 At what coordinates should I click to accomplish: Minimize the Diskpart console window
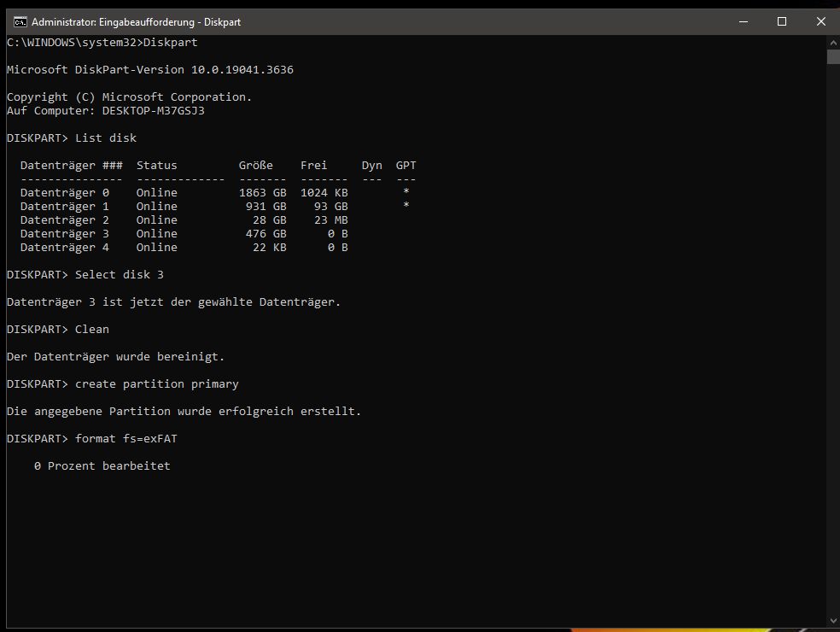tap(743, 22)
